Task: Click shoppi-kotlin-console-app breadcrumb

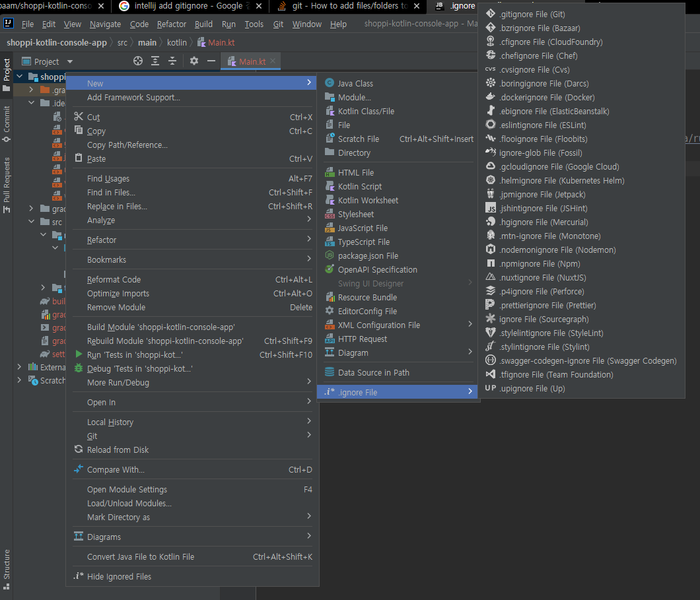Action: [x=57, y=42]
